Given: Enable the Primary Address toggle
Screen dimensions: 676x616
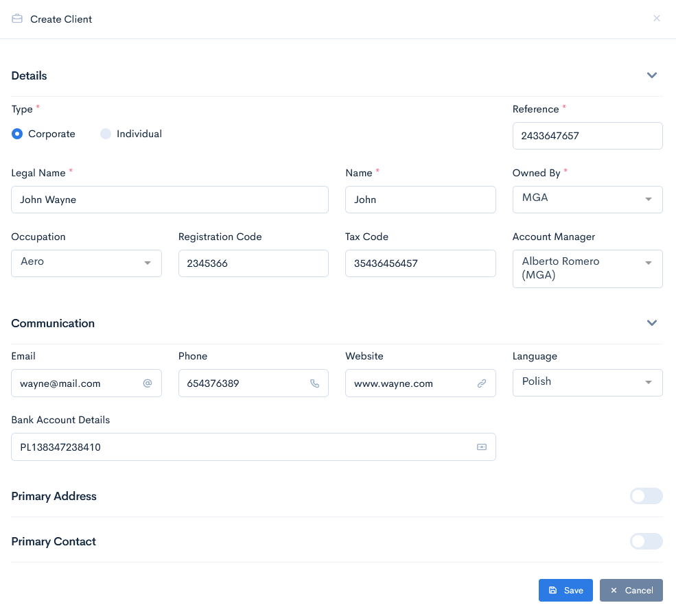Looking at the screenshot, I should point(646,496).
